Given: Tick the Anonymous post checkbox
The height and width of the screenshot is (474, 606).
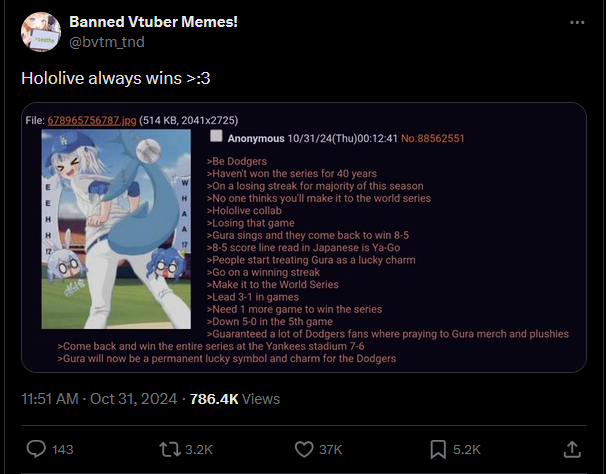Looking at the screenshot, I should coord(216,137).
